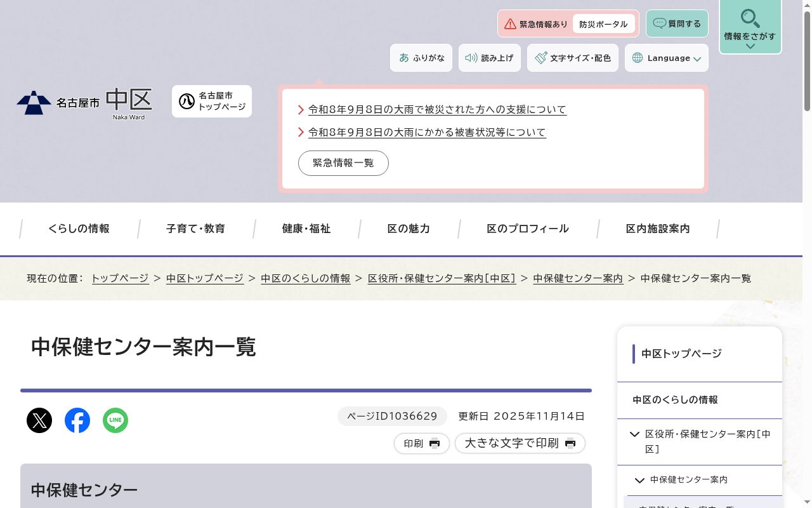
Task: Open 区の魅力 menu
Action: click(409, 229)
